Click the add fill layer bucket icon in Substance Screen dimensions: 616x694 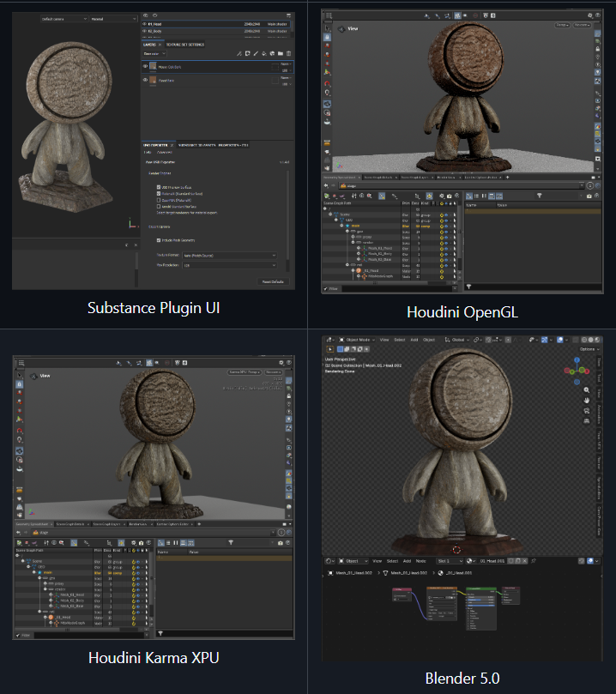point(264,53)
